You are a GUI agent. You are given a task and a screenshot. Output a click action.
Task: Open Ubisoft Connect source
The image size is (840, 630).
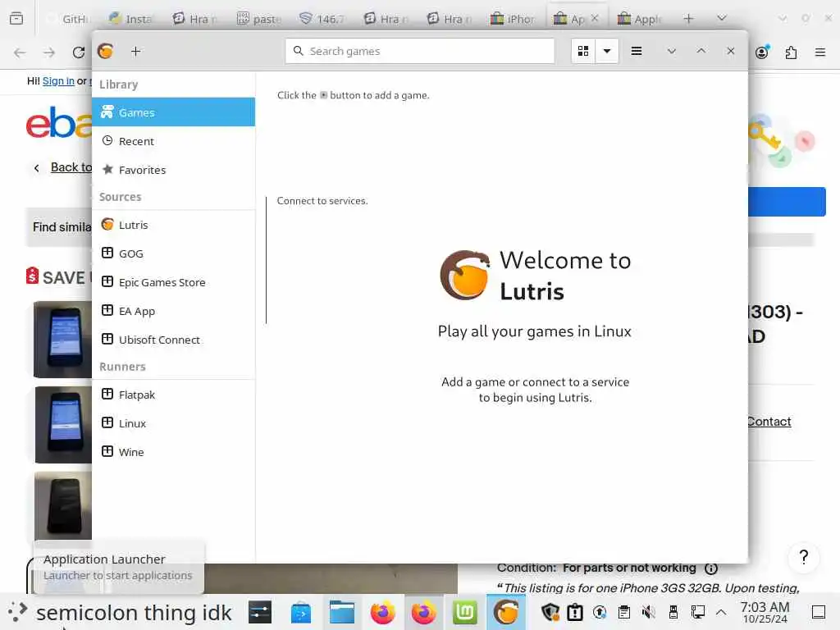point(174,340)
